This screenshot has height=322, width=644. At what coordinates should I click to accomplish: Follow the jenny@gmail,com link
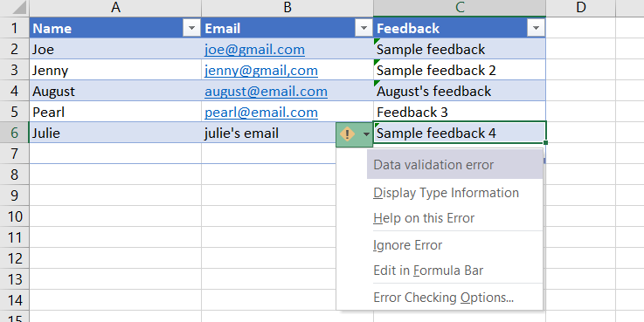[261, 71]
